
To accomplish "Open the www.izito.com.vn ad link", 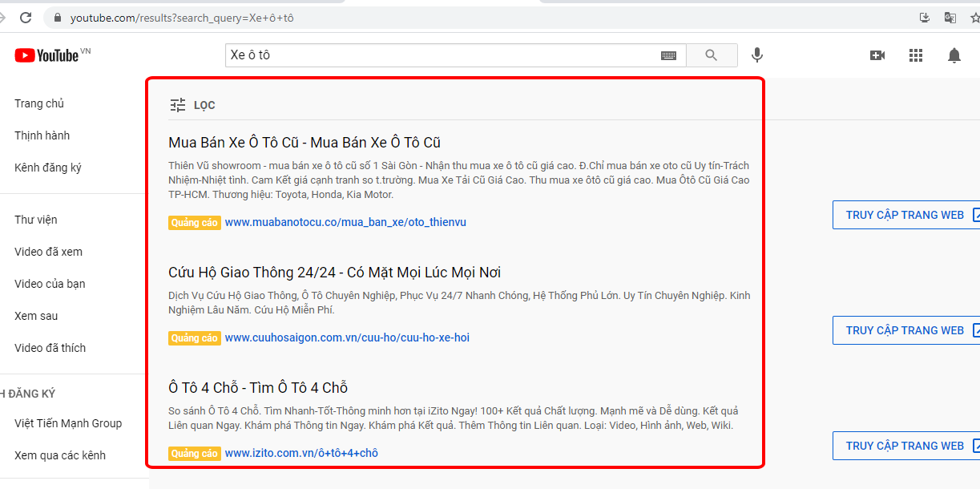I will coord(301,453).
